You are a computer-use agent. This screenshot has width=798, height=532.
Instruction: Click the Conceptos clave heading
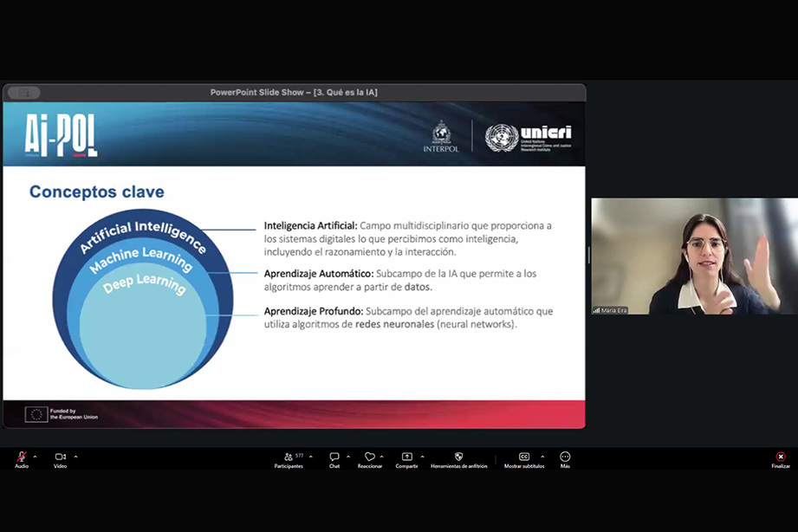[x=96, y=191]
